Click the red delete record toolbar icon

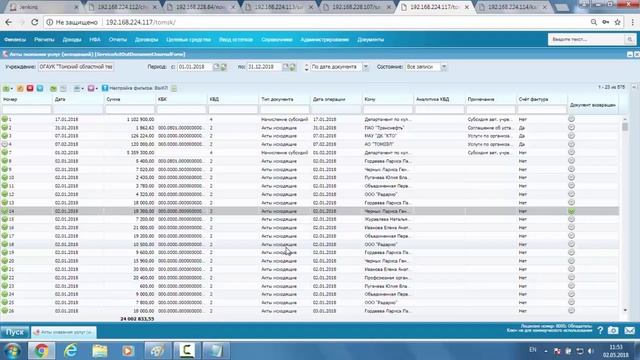[30, 88]
